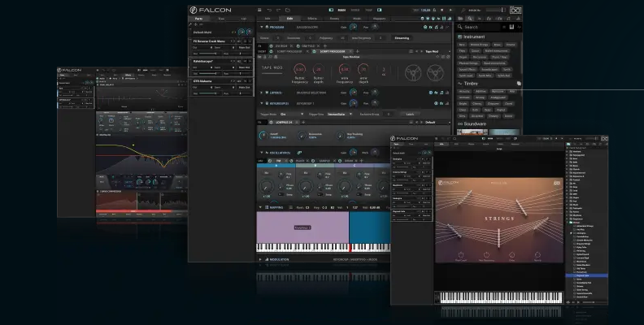
Task: Click the link icon next to Oscillators
Action: pos(300,151)
